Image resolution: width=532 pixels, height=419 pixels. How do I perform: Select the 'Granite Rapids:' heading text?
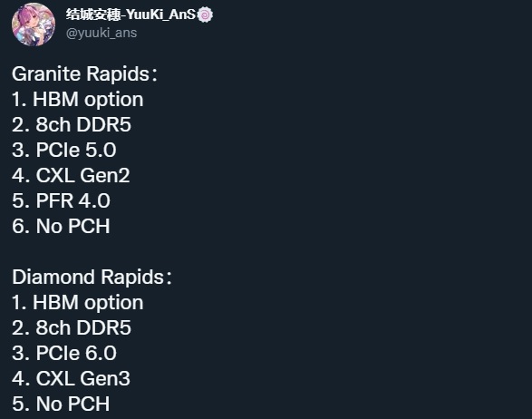coord(84,73)
